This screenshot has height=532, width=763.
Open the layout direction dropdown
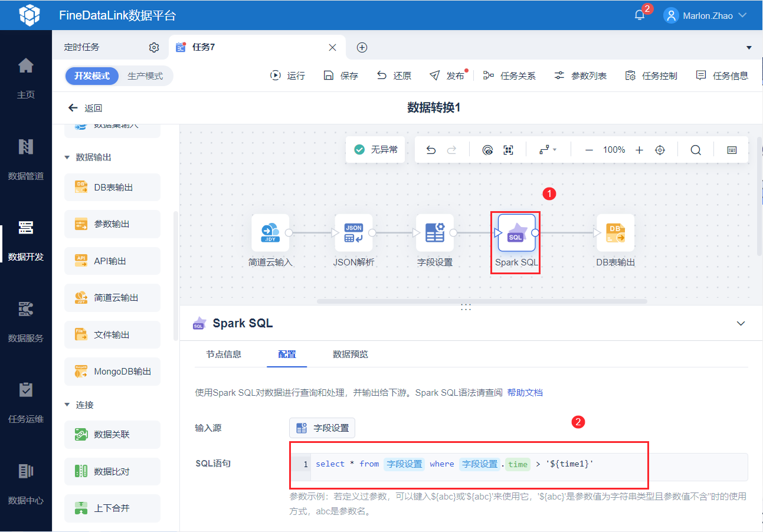[548, 150]
